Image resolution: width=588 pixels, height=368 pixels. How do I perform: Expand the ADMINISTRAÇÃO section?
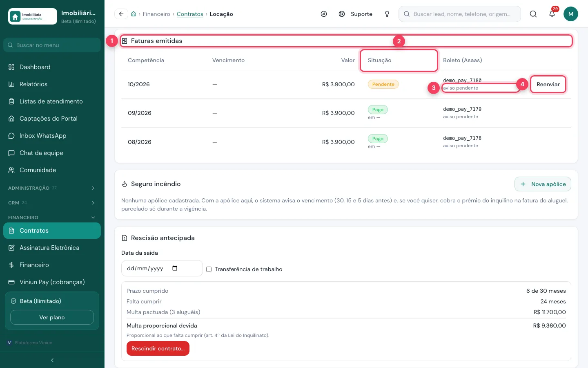(52, 188)
